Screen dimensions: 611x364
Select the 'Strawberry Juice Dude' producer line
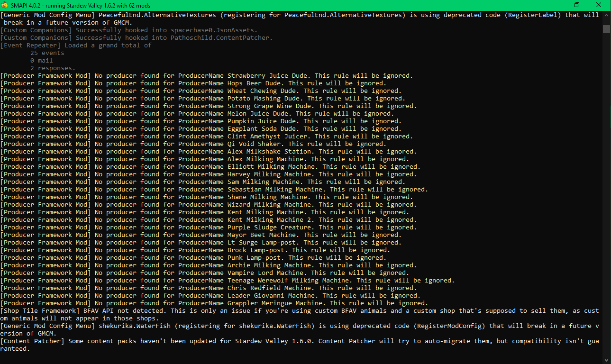[207, 76]
